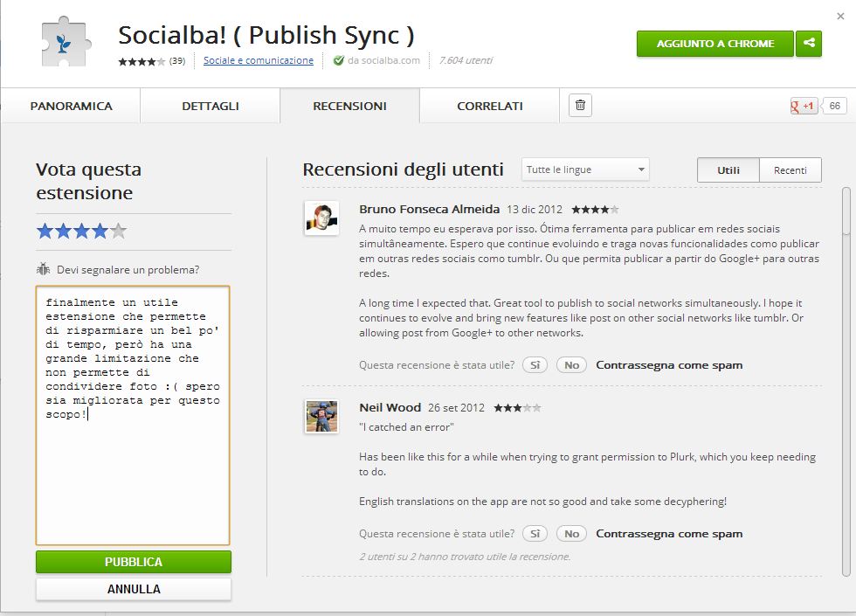Screen dimensions: 856x616
Task: Open the Panoramica tab
Action: pyautogui.click(x=71, y=106)
